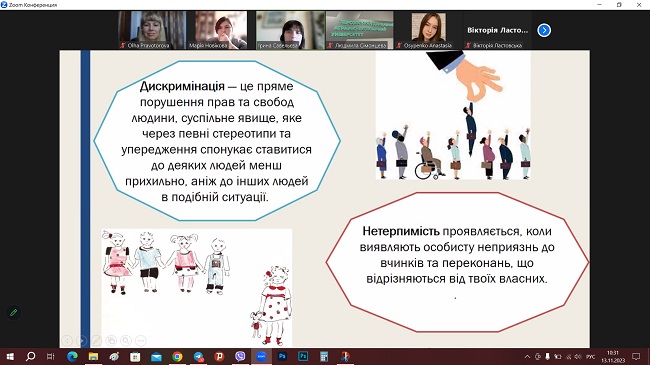Select Osypenko Anastasia video thumbnail
Screen dimensions: 650x365
[x=429, y=30]
